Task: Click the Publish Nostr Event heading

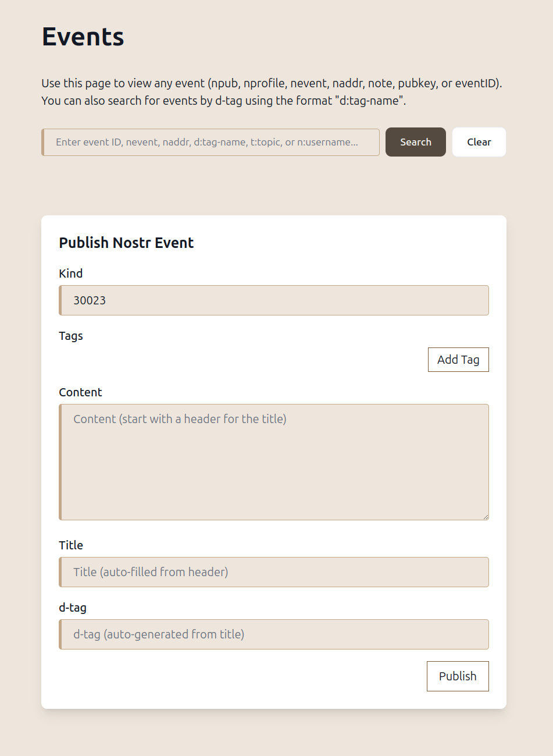Action: coord(126,243)
